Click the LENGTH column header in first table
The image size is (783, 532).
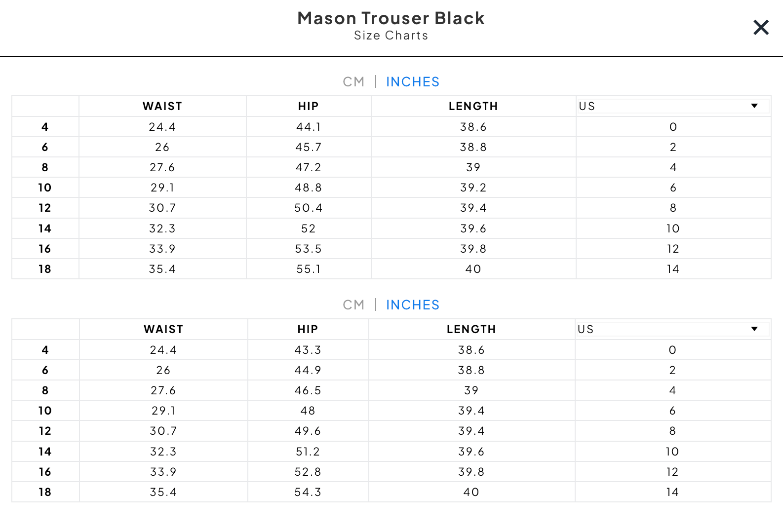coord(473,106)
